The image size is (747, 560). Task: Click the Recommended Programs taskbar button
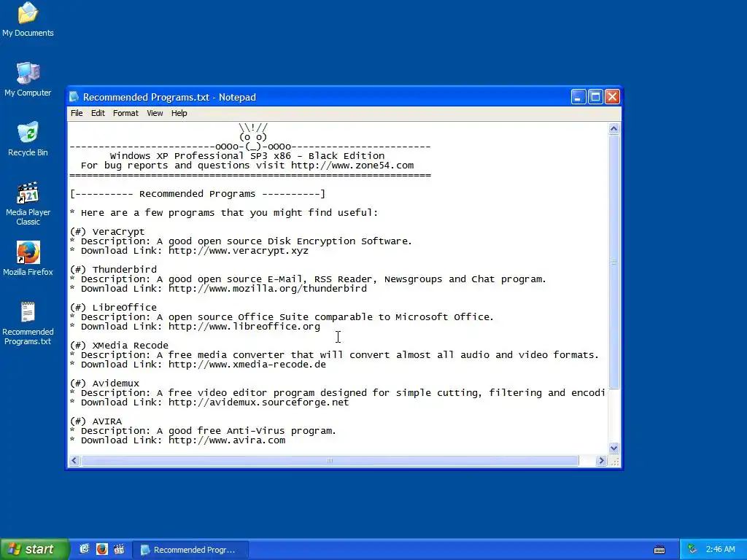[x=190, y=550]
